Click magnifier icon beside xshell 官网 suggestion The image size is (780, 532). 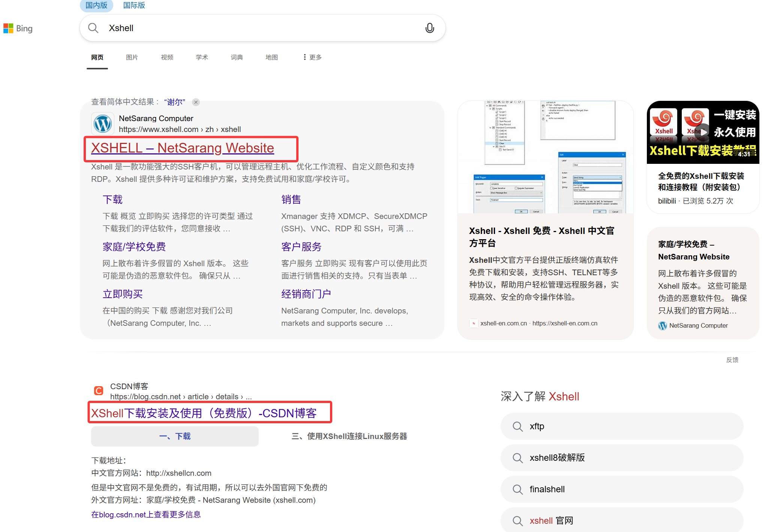[x=517, y=521]
